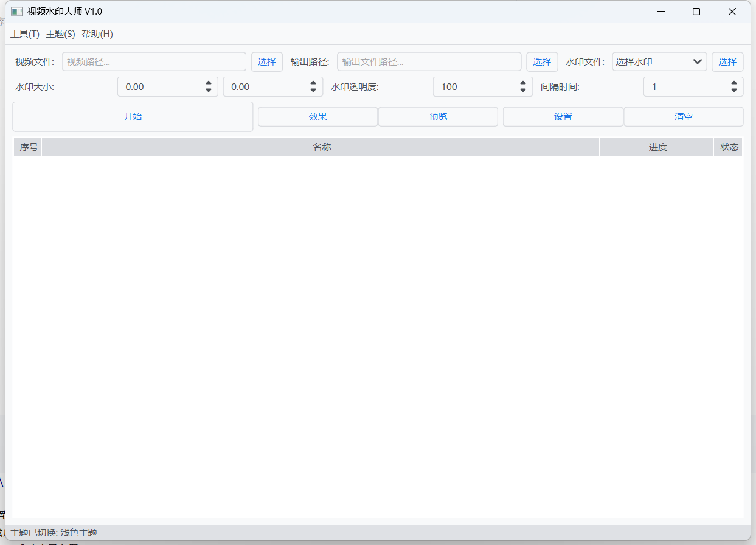Click the 效果 button
756x545 pixels.
click(x=317, y=117)
